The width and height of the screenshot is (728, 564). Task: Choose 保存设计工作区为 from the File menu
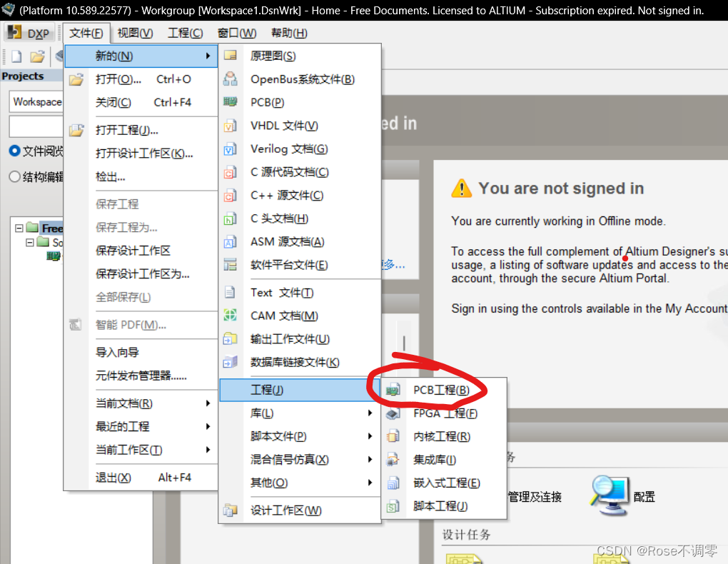click(x=141, y=274)
